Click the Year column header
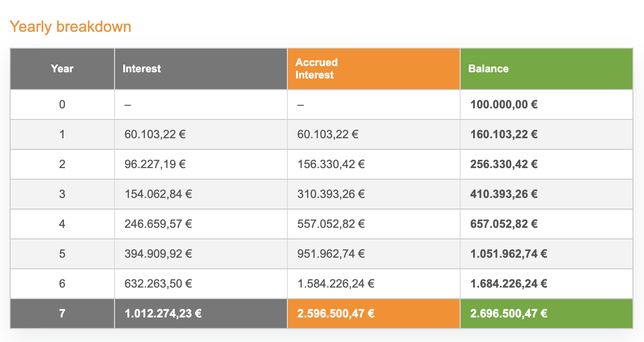Image resolution: width=644 pixels, height=342 pixels. tap(62, 68)
